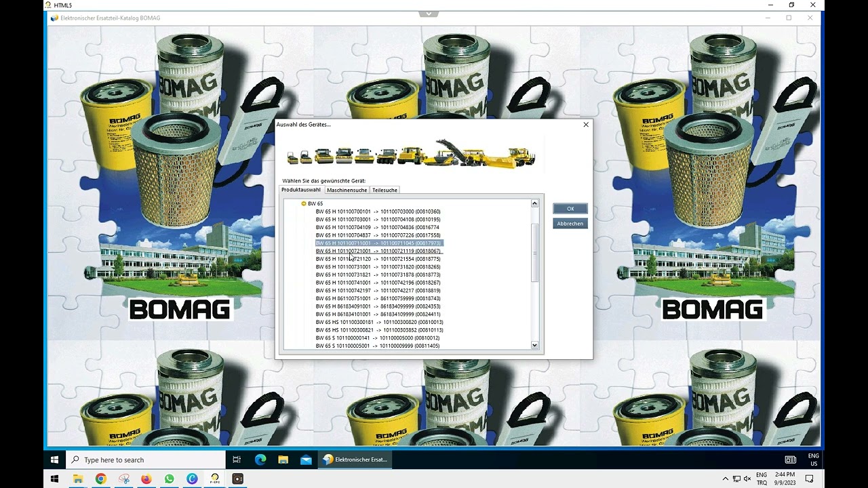Screen dimensions: 868x488
Task: Click the BOMAG catalog window title icon
Action: pos(54,18)
